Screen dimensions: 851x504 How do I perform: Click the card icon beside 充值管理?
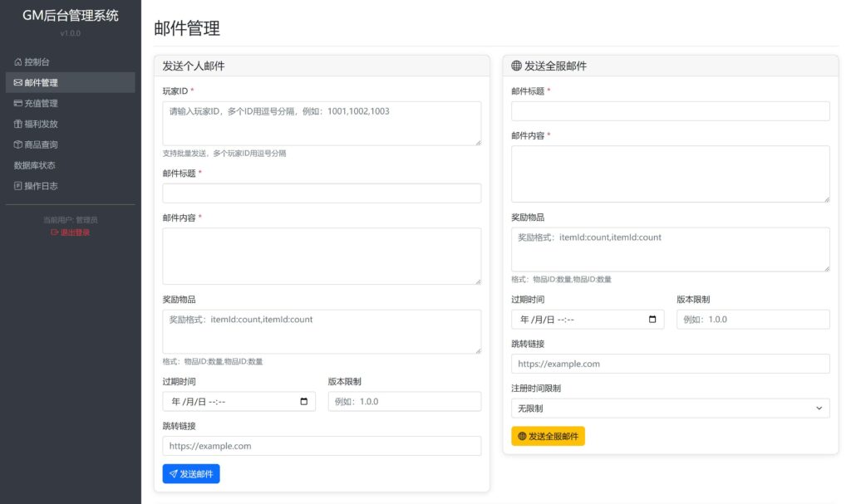click(x=18, y=104)
